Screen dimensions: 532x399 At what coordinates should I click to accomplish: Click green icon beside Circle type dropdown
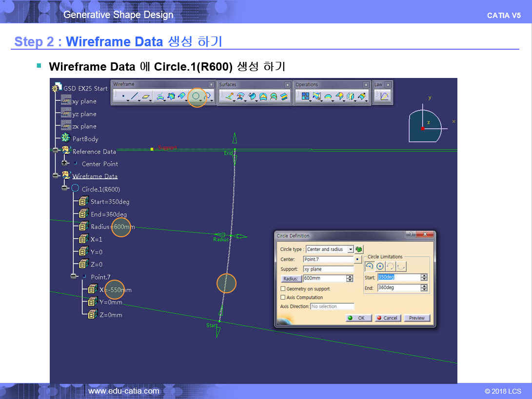359,249
